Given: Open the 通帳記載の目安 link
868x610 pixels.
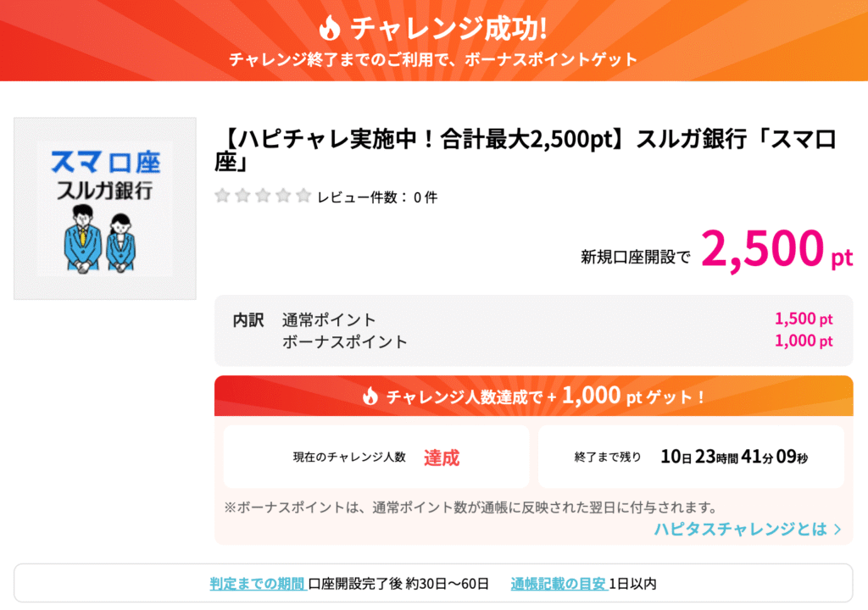Looking at the screenshot, I should click(x=559, y=584).
